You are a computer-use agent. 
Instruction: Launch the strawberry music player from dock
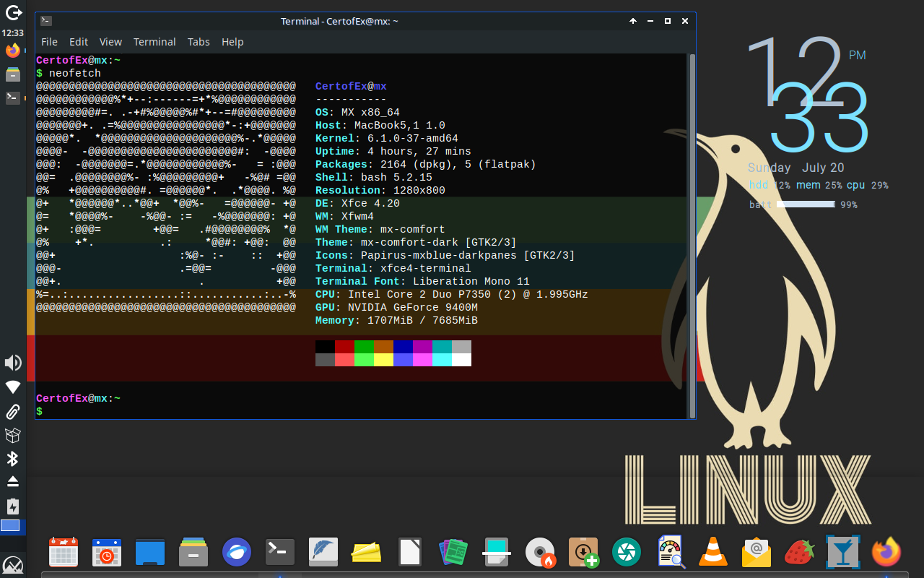(799, 553)
